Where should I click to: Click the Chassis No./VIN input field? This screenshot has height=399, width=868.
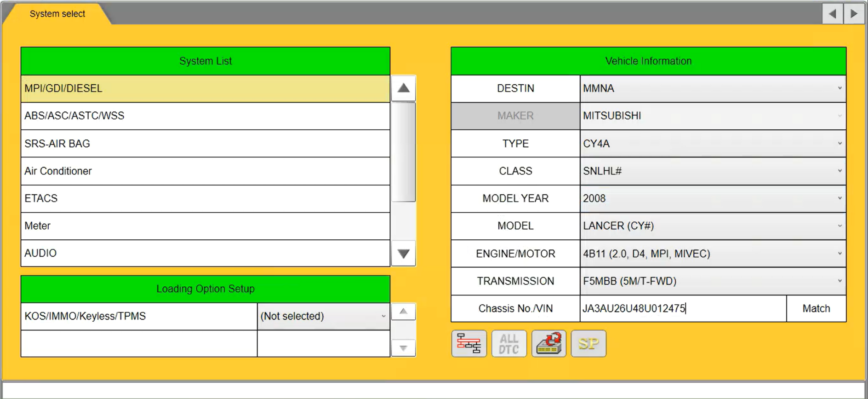point(683,308)
